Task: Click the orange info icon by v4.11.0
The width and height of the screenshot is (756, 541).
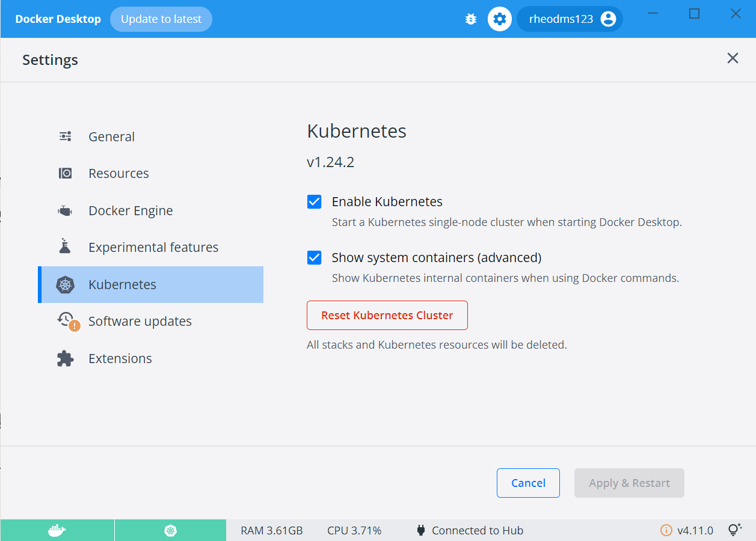Action: [666, 530]
